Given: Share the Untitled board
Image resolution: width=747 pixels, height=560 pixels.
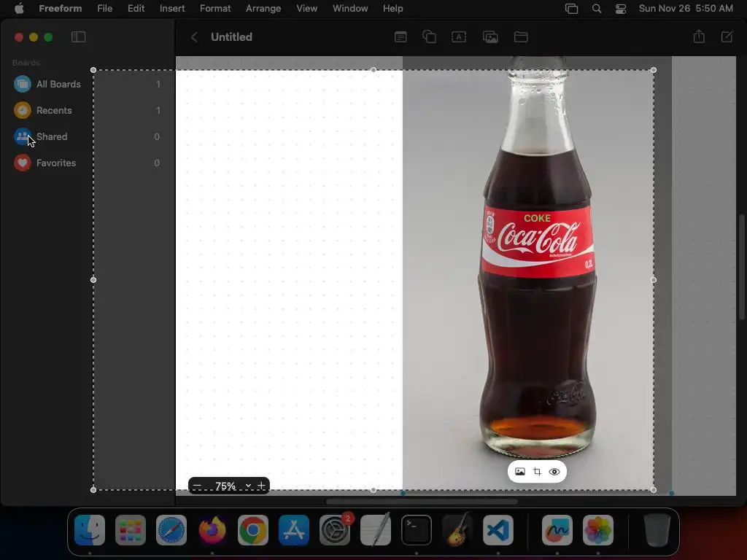Looking at the screenshot, I should 699,36.
